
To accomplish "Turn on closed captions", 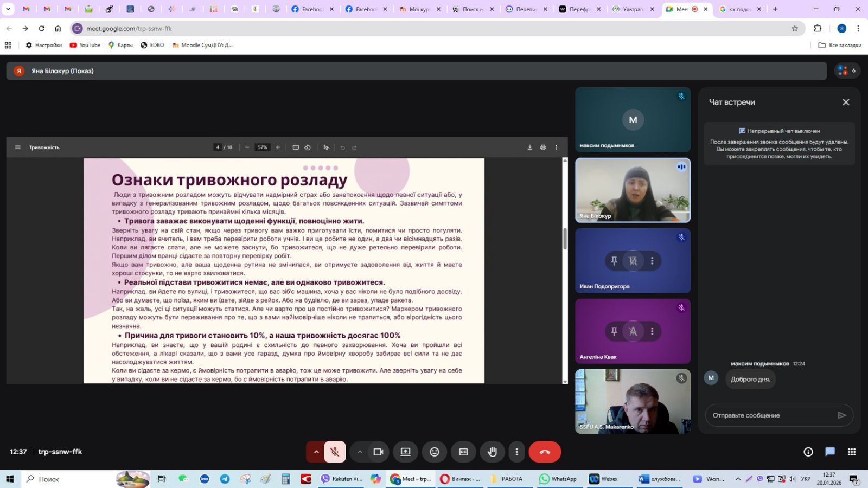I will (463, 452).
